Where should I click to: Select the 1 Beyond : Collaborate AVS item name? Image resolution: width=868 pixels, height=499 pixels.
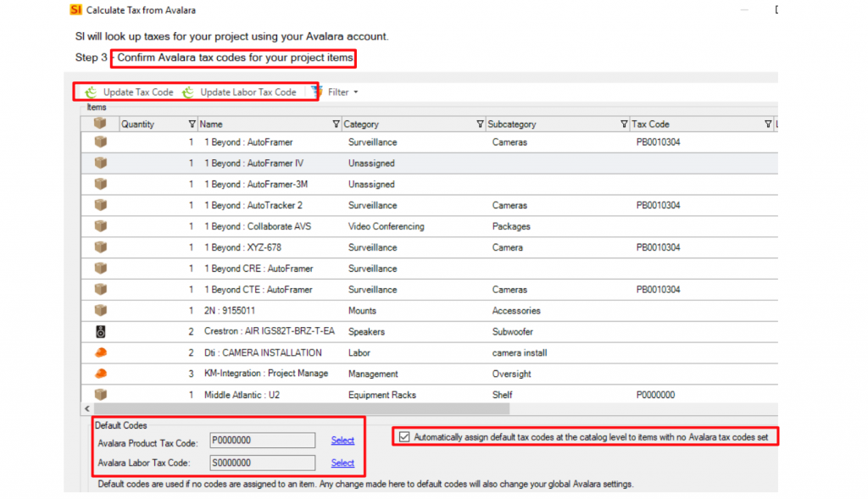[258, 226]
